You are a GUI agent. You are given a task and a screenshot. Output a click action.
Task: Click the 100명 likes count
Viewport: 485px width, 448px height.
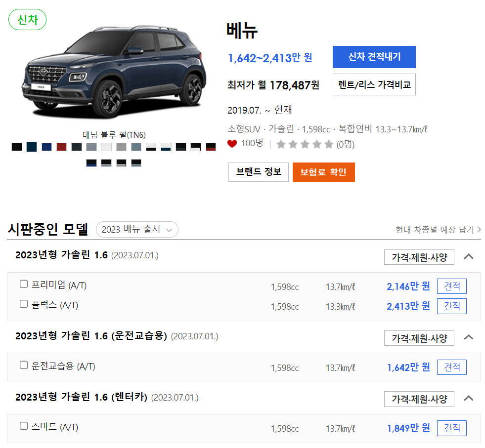[252, 143]
